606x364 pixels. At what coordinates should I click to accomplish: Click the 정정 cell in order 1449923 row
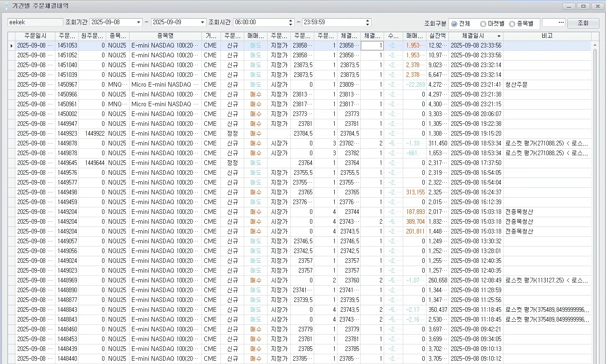click(232, 134)
